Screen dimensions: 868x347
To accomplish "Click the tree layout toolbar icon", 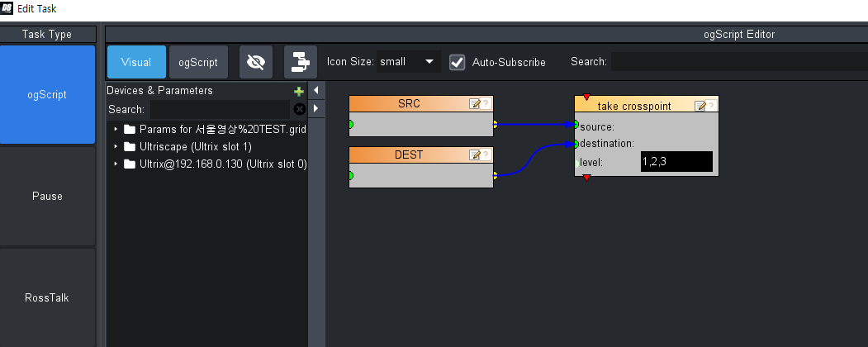I will (x=300, y=62).
